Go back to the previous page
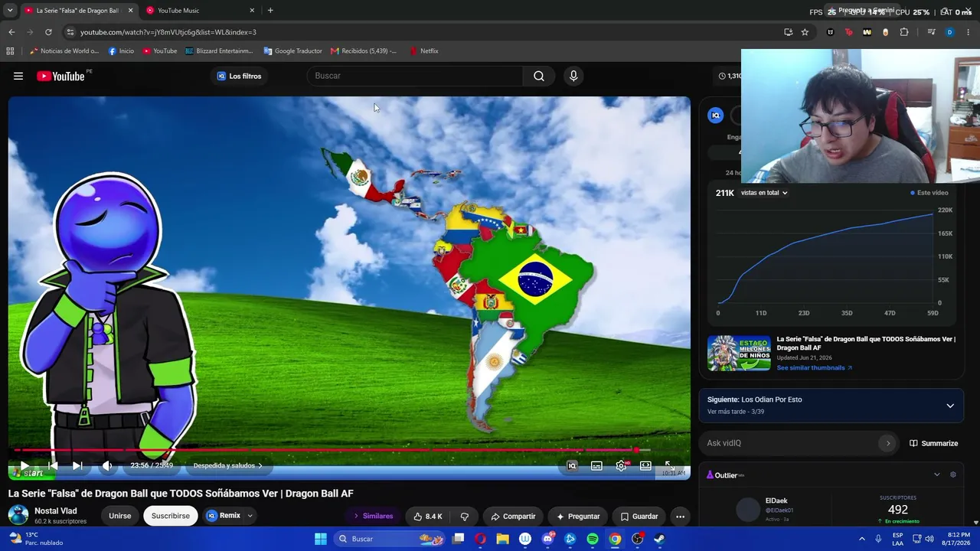The width and height of the screenshot is (980, 551). [x=11, y=32]
